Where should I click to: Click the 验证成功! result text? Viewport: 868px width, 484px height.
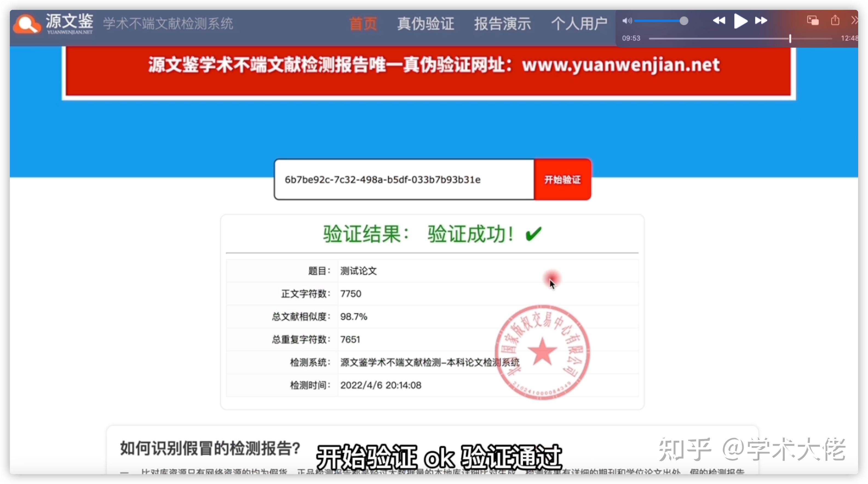click(471, 234)
